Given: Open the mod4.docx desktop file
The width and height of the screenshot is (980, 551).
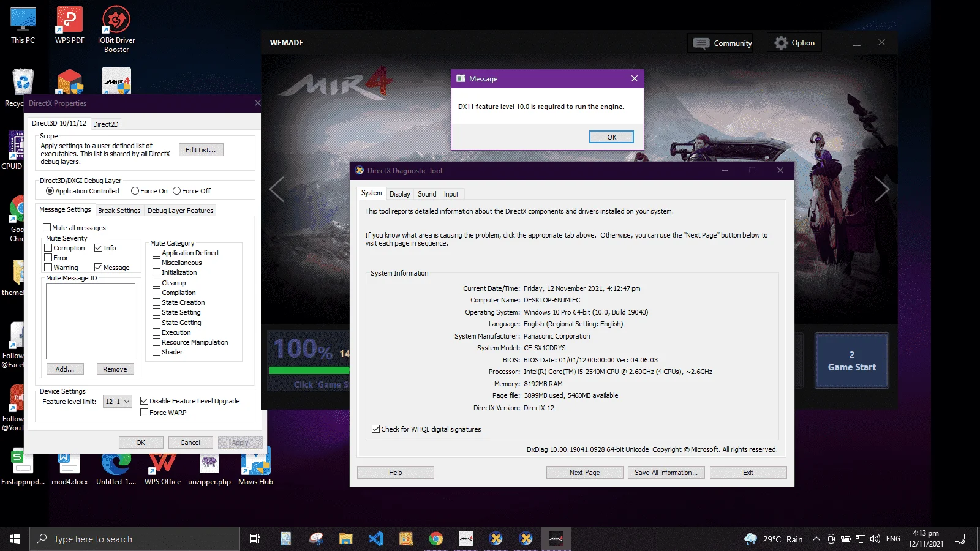Looking at the screenshot, I should [69, 467].
